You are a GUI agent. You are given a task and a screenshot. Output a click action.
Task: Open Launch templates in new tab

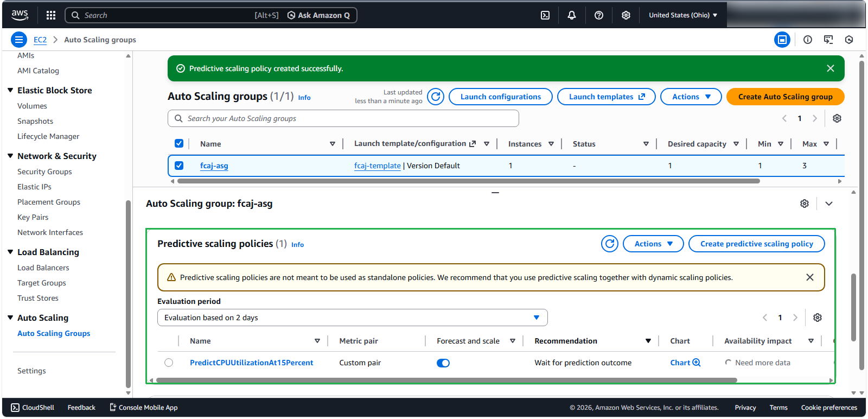607,97
